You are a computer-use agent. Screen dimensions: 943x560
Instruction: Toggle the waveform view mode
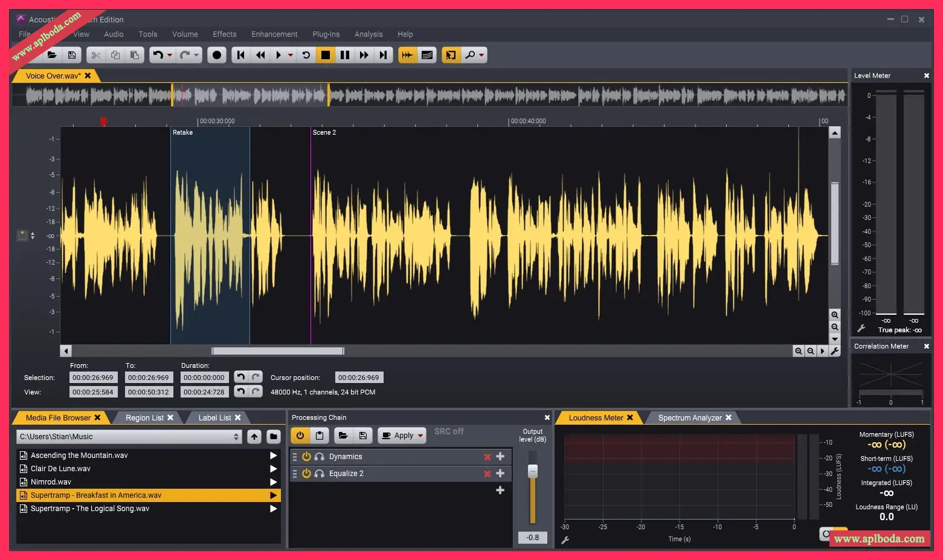tap(408, 55)
